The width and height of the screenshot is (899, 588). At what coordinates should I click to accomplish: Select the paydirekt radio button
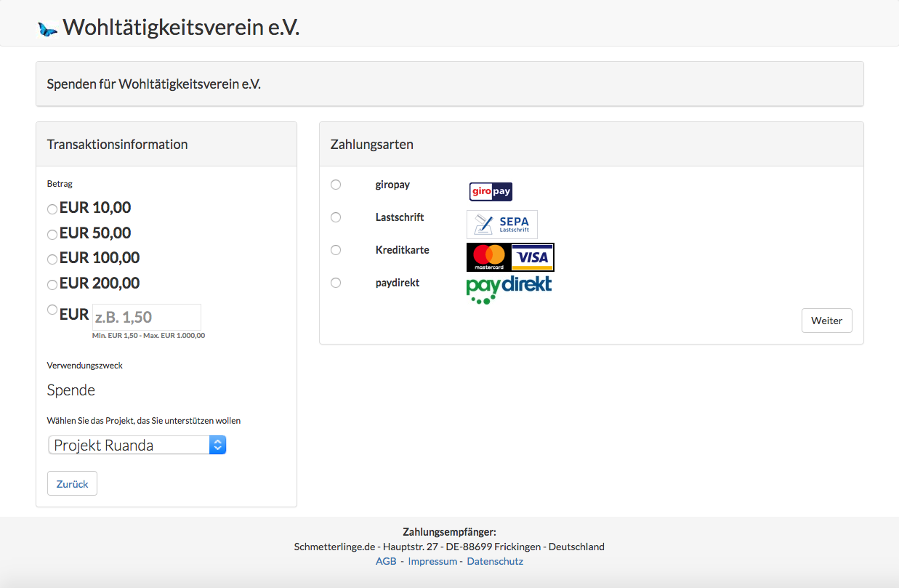point(336,283)
